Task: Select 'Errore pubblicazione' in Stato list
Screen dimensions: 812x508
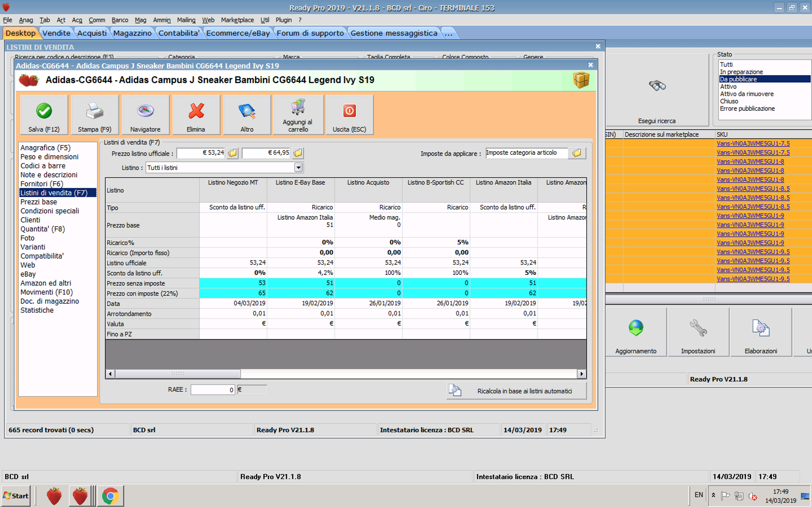Action: [x=764, y=109]
